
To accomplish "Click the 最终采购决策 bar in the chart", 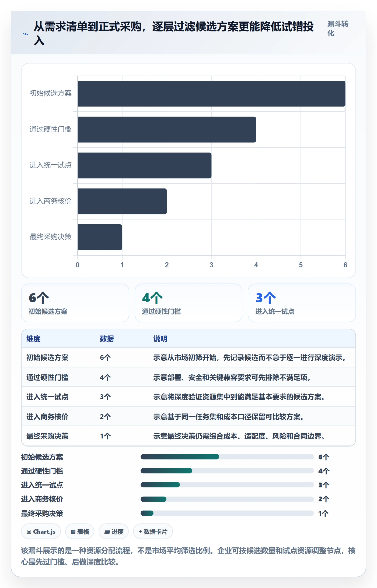I will click(100, 237).
